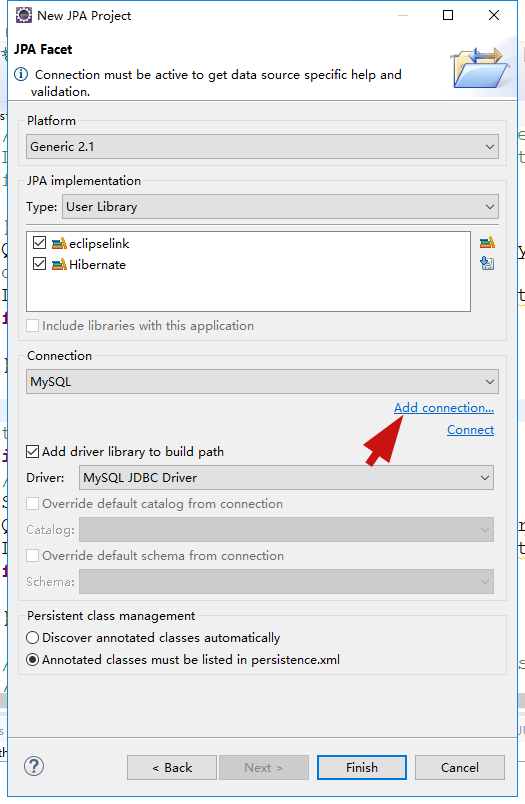Click the Hibernate library icon

[x=59, y=265]
